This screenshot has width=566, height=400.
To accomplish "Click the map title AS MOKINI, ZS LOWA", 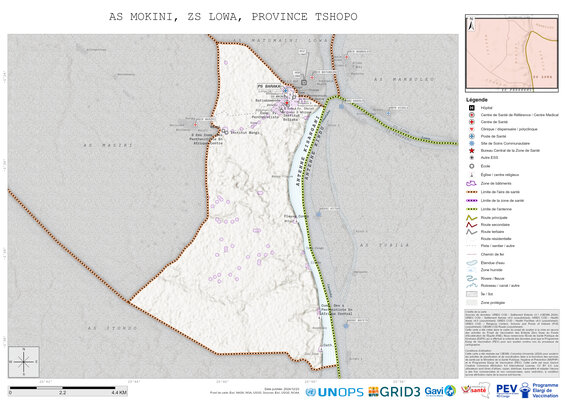I will [233, 17].
